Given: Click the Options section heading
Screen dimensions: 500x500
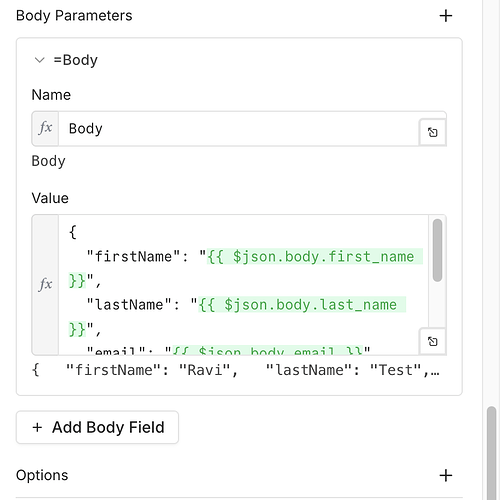Looking at the screenshot, I should pos(42,475).
